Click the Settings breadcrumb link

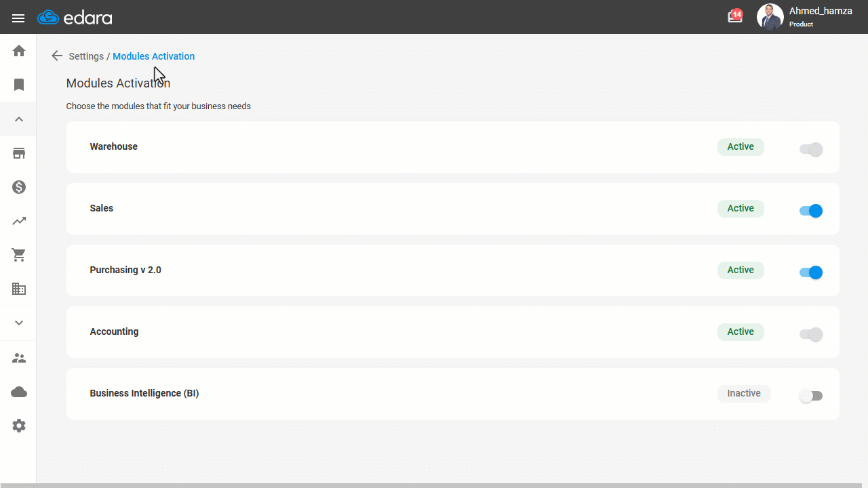[86, 56]
